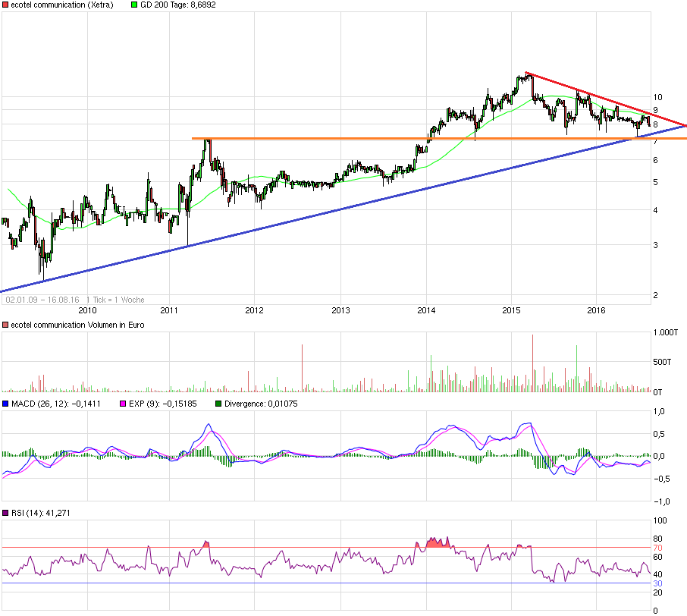Click the red RSI level 70 label
Viewport: 687px width, 616px height.
(657, 548)
